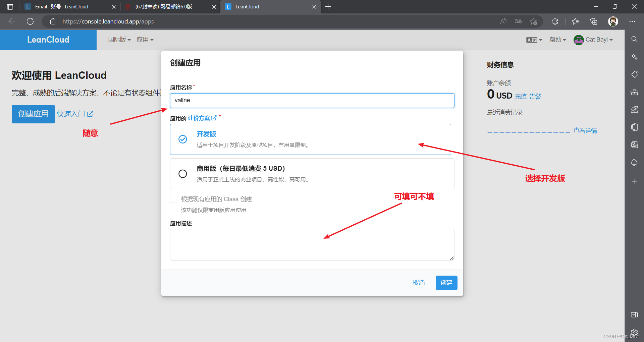The image size is (644, 342).
Task: Click the browser back arrow
Action: 12,21
